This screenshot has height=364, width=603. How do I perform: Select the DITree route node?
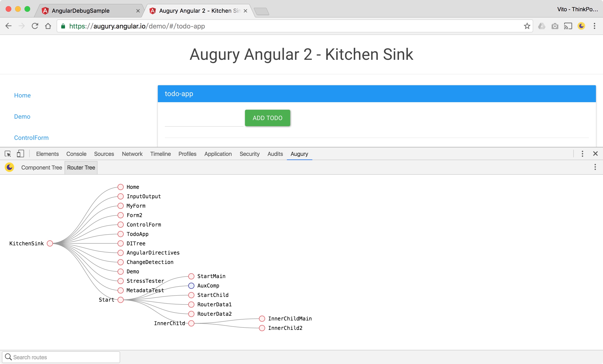click(x=120, y=243)
